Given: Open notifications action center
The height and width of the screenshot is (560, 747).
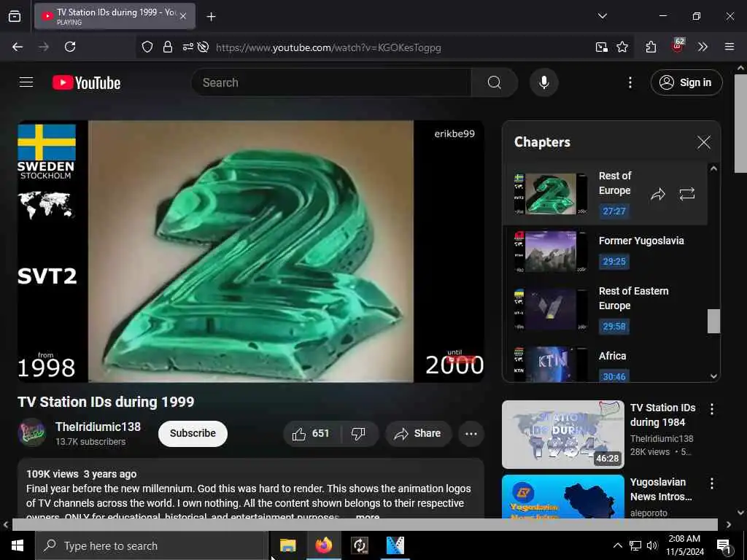Looking at the screenshot, I should tap(723, 546).
